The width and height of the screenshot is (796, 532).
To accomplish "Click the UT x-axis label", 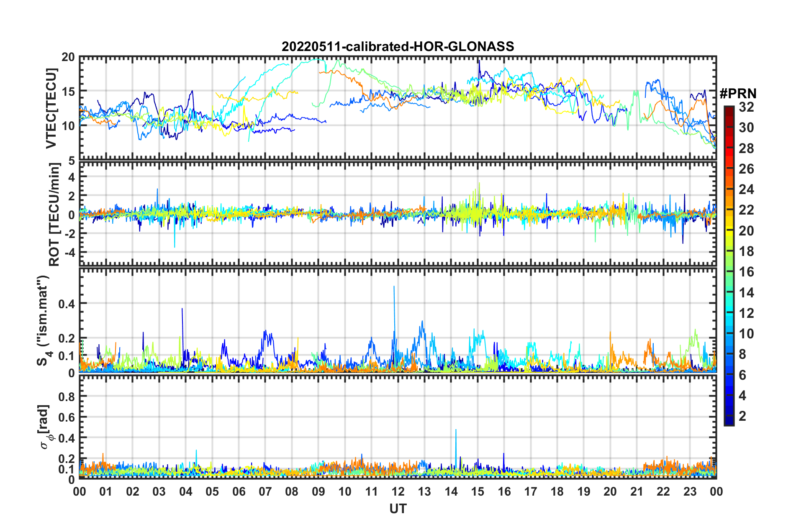I will click(398, 509).
